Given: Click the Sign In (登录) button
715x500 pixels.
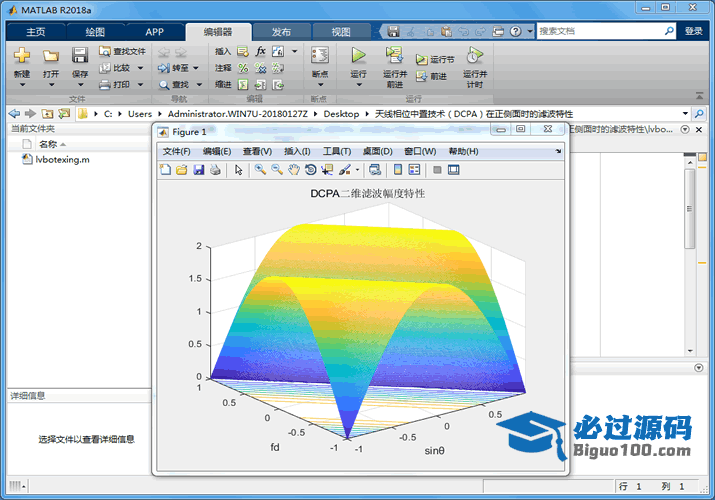Looking at the screenshot, I should tap(694, 31).
